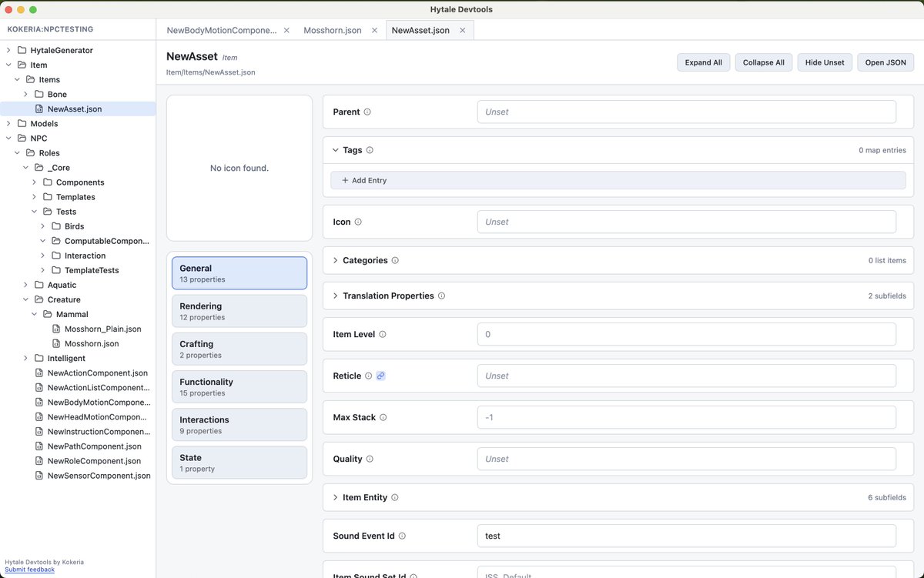Select the Crafting properties category

coord(239,349)
